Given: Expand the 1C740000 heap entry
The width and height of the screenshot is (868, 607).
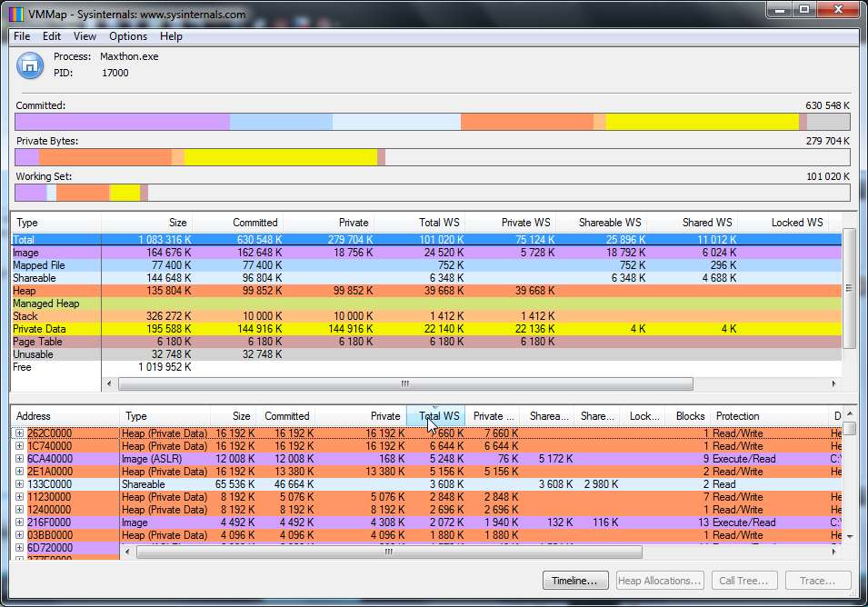Looking at the screenshot, I should (x=19, y=446).
